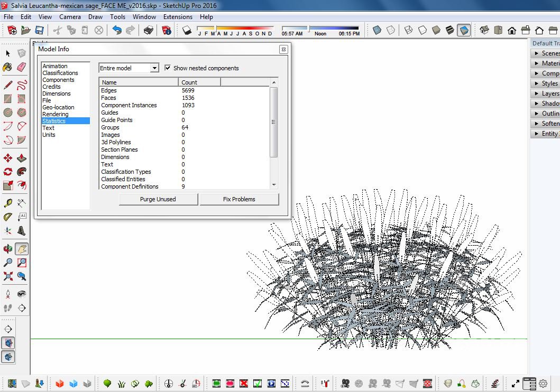
Task: Click the Purge Unused button
Action: click(158, 199)
